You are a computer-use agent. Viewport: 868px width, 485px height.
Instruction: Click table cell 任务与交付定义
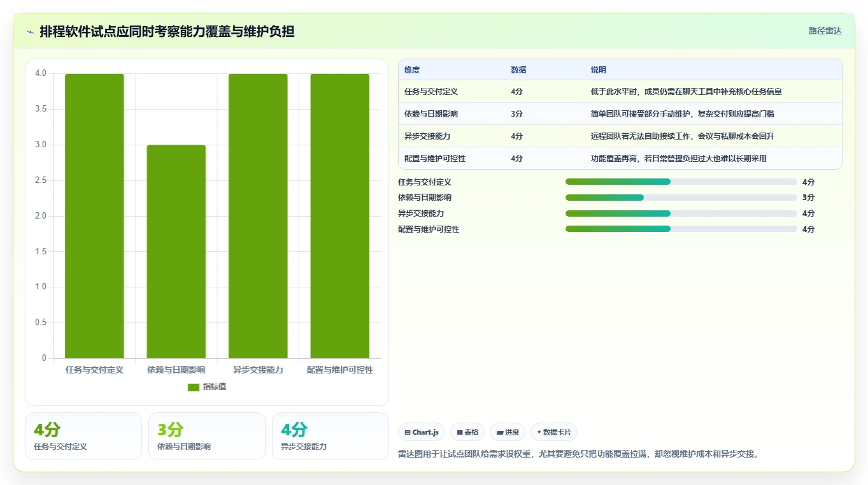pos(431,92)
